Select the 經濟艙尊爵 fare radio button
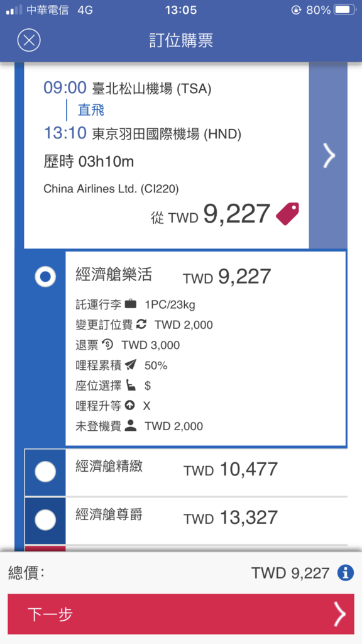Viewport: 362px width, 644px height. pos(45,520)
